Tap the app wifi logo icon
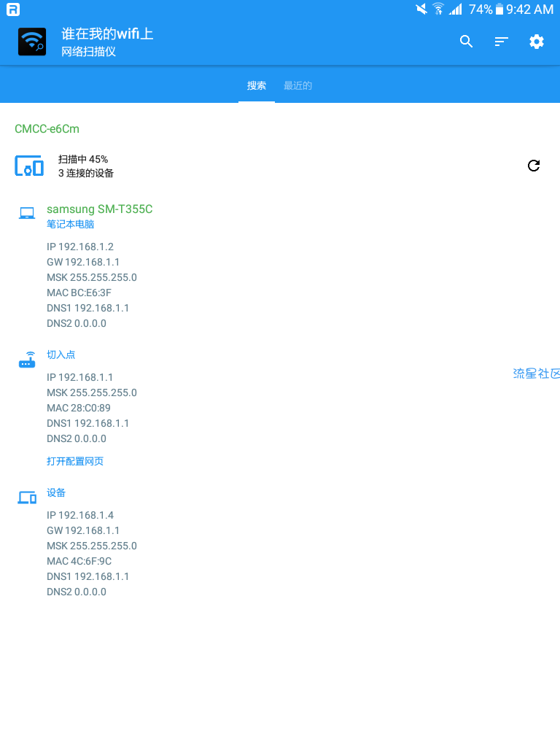 coord(32,42)
